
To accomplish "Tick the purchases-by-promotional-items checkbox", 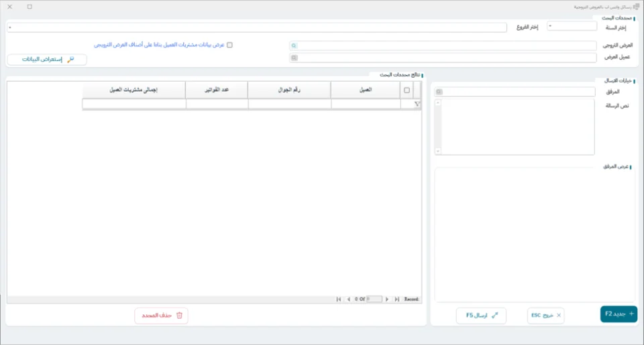I will (229, 45).
